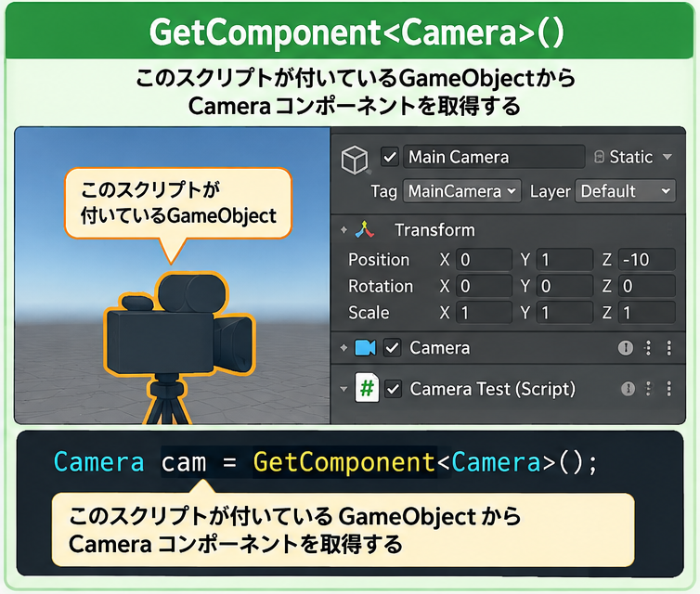Click the Scale Y field

click(564, 313)
